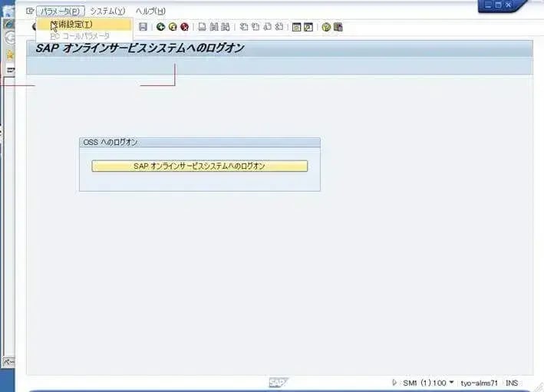Toggle the INS insert mode indicator
Viewport: 544px width, 392px height.
coord(512,382)
